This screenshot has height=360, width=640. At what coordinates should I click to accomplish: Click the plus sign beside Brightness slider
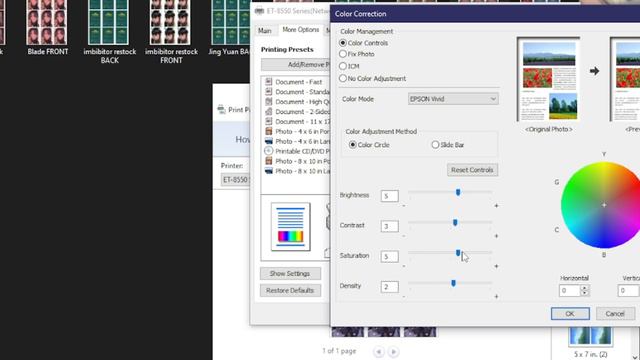[496, 206]
